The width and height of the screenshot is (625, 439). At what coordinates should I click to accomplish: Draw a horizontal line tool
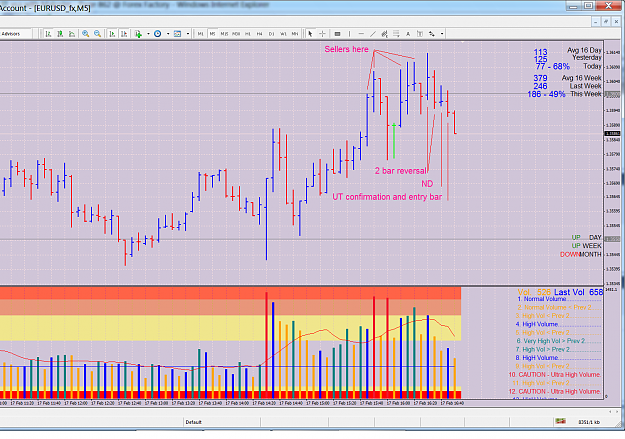[361, 34]
